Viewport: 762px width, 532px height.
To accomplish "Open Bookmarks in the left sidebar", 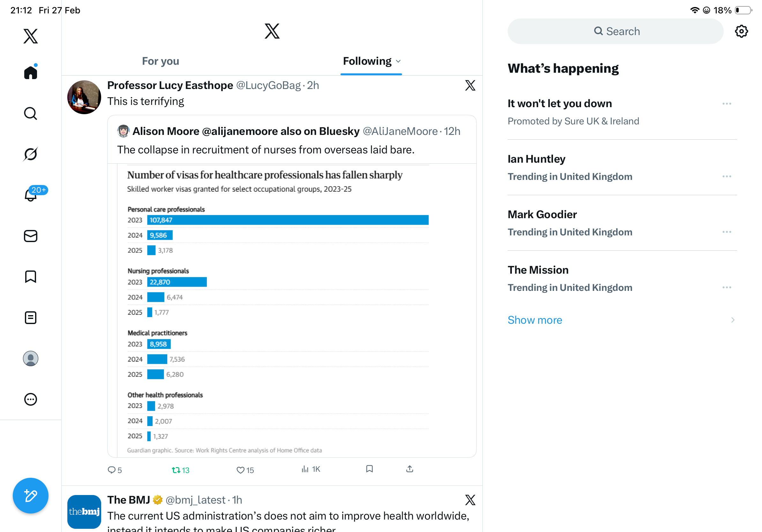I will 31,277.
